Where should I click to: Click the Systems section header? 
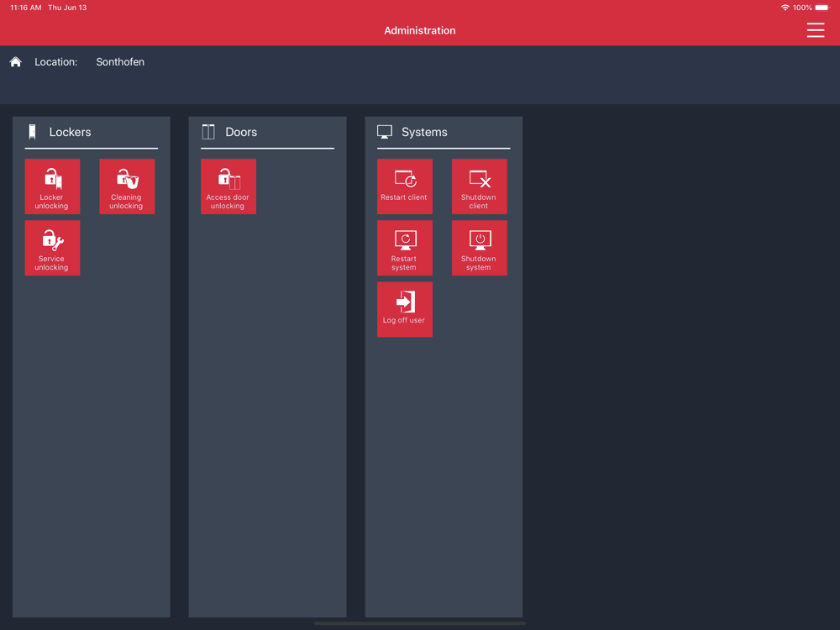424,132
